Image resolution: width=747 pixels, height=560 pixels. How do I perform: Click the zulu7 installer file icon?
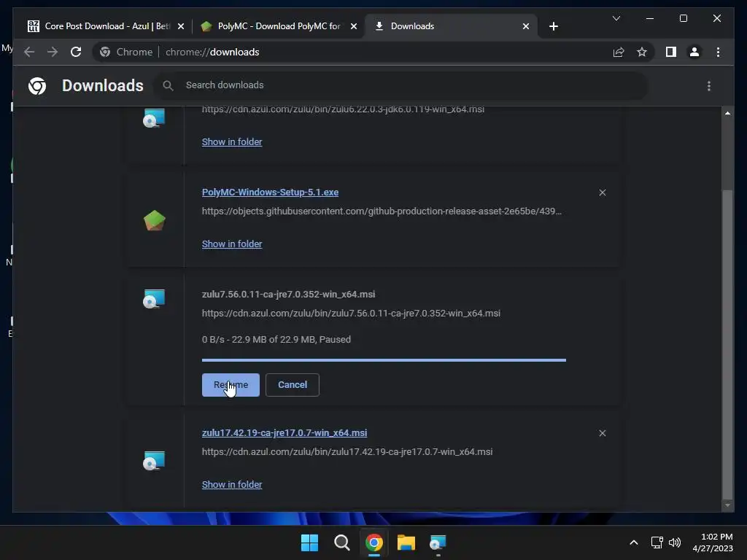click(x=155, y=299)
